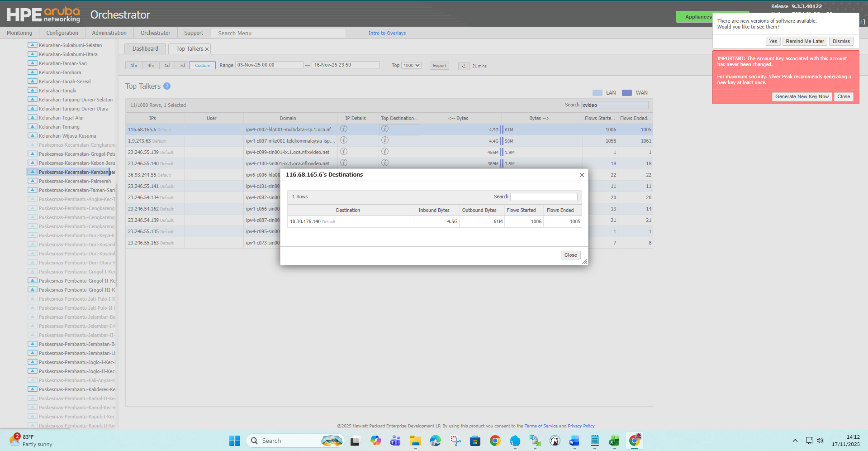Switch to the Dashboard tab

pos(145,49)
